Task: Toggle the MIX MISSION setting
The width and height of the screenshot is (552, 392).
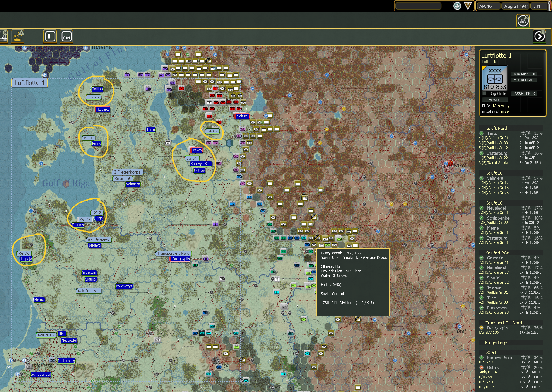Action: pyautogui.click(x=524, y=74)
